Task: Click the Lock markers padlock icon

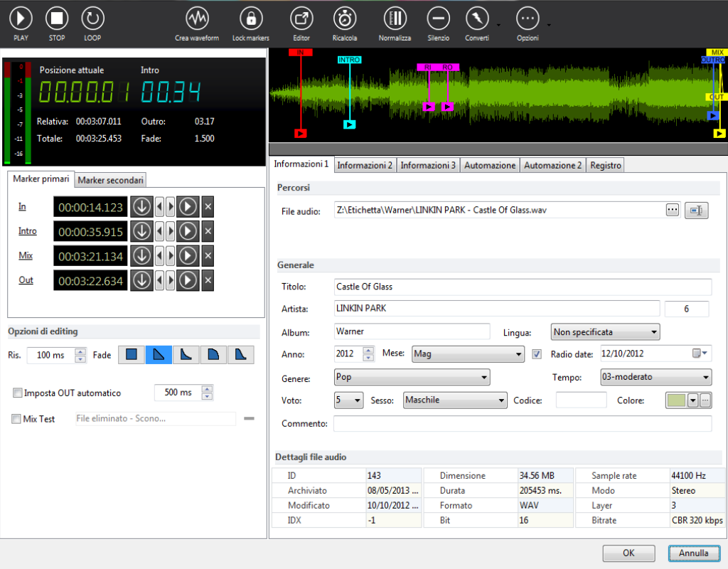Action: tap(250, 18)
